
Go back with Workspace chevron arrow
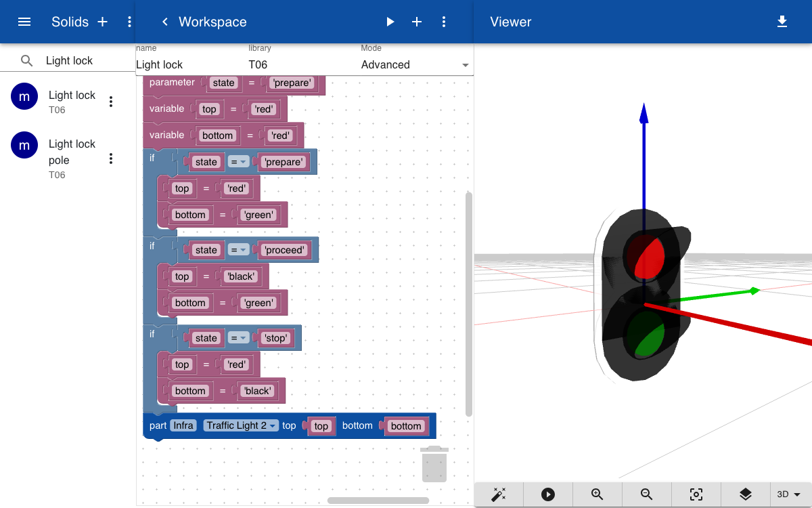[x=164, y=22]
